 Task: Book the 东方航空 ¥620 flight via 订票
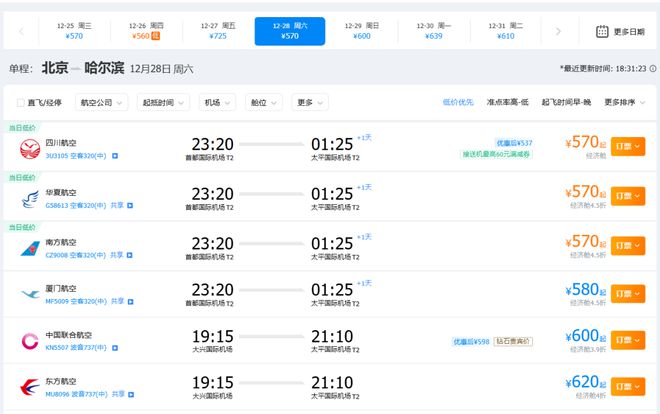click(x=628, y=386)
